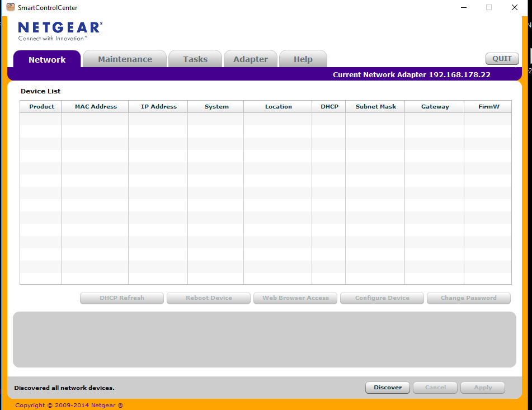Click the SmartControlCenter title bar icon
The image size is (532, 410).
tap(11, 7)
